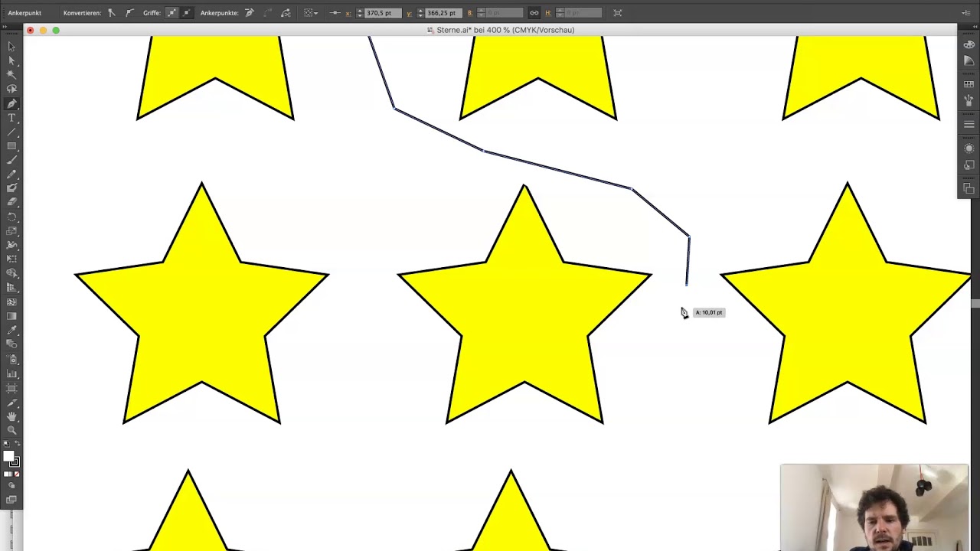Open the Transform panel icon in control bar
This screenshot has width=980, height=551.
(618, 13)
